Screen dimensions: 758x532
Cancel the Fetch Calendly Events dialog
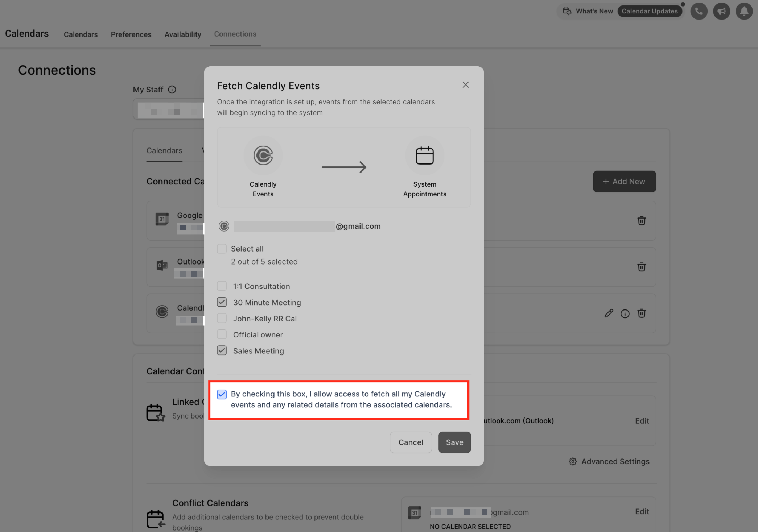coord(410,442)
